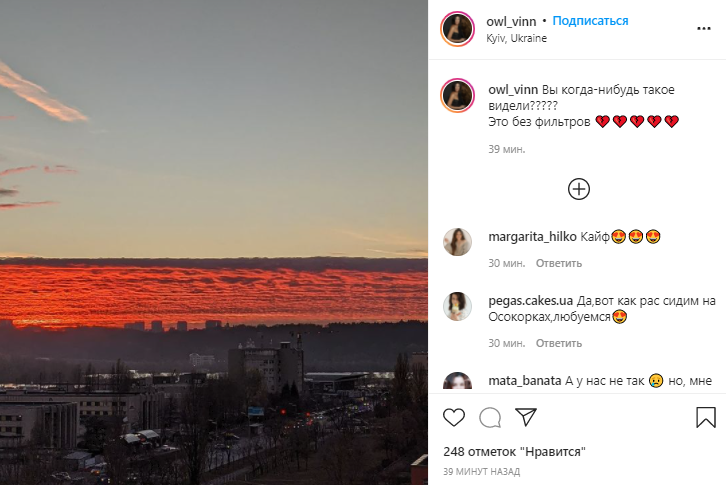
Task: Open owl_vinn avatar beside caption
Action: (x=457, y=95)
